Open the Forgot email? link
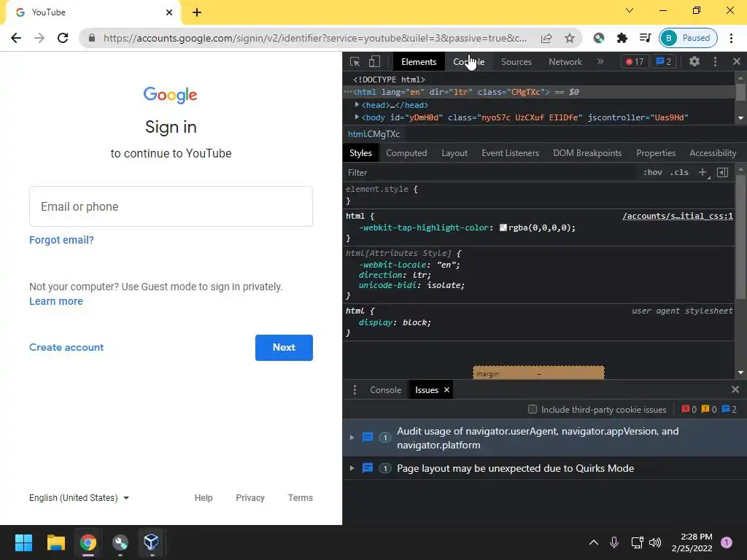This screenshot has height=560, width=747. click(61, 240)
